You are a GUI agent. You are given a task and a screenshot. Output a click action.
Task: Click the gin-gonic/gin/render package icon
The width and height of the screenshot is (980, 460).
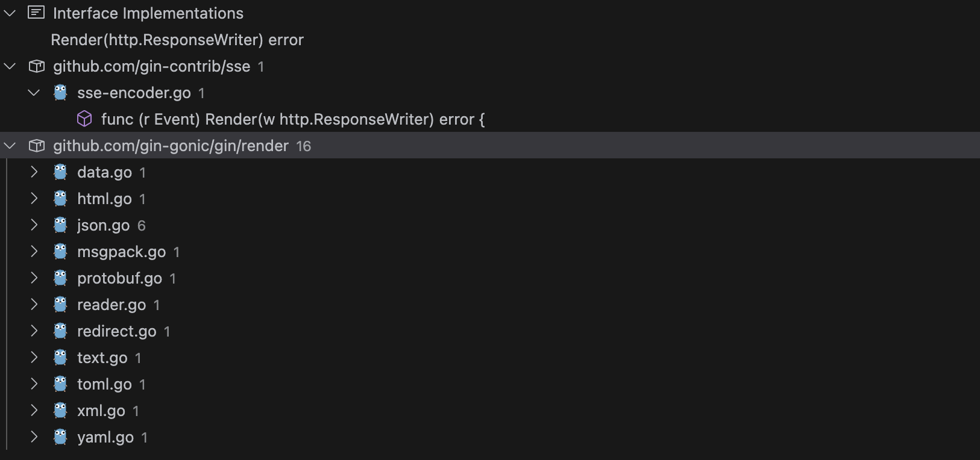37,146
